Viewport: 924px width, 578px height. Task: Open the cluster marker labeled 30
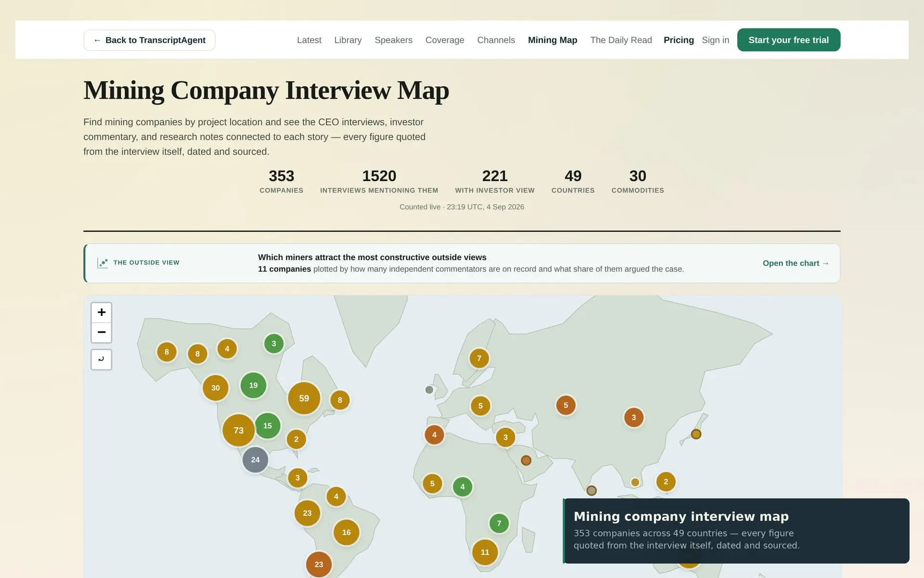(216, 388)
